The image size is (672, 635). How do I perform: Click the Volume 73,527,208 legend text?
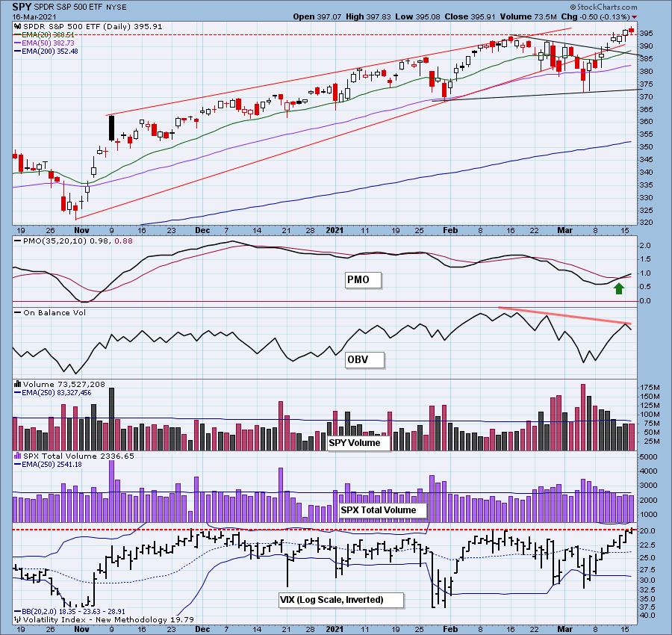[x=64, y=384]
